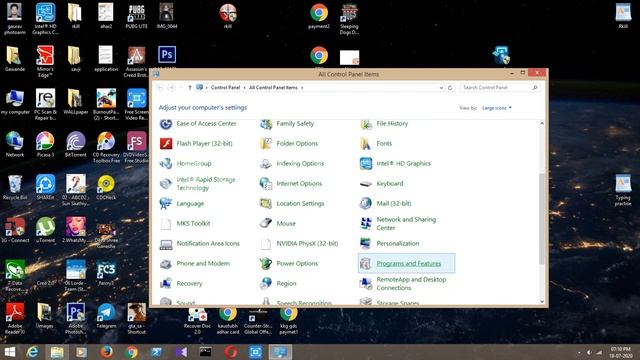
Task: Click the Internet Options text link
Action: [x=299, y=184]
